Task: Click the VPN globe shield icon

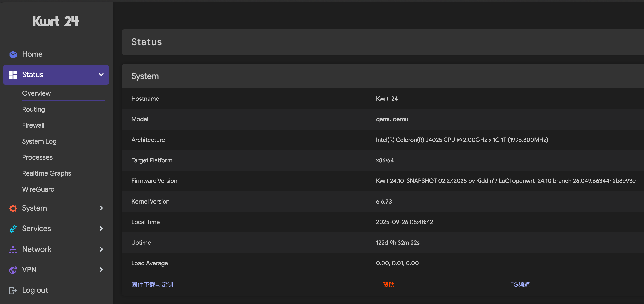Action: tap(13, 270)
